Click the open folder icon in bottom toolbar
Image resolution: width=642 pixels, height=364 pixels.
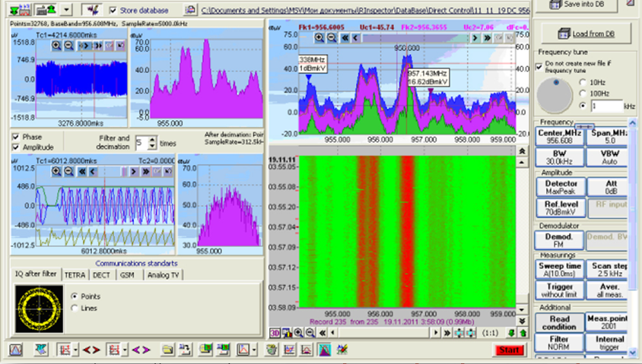(x=168, y=350)
